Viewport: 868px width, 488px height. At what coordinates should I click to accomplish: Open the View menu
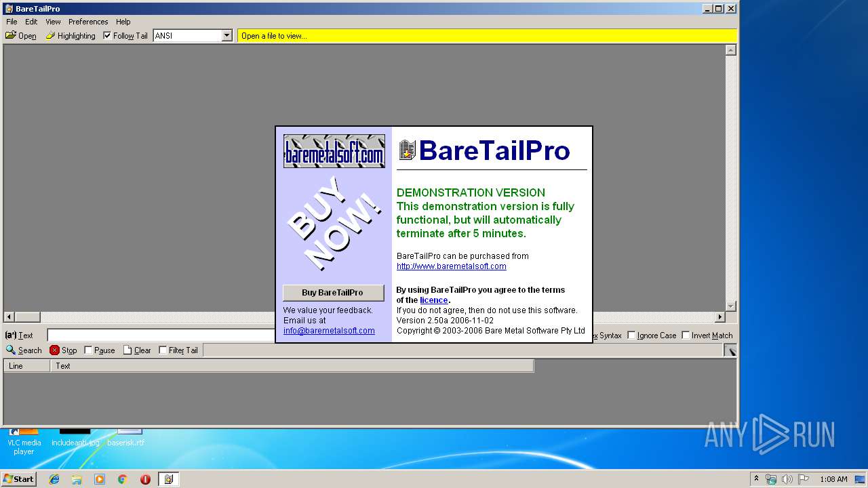tap(53, 22)
